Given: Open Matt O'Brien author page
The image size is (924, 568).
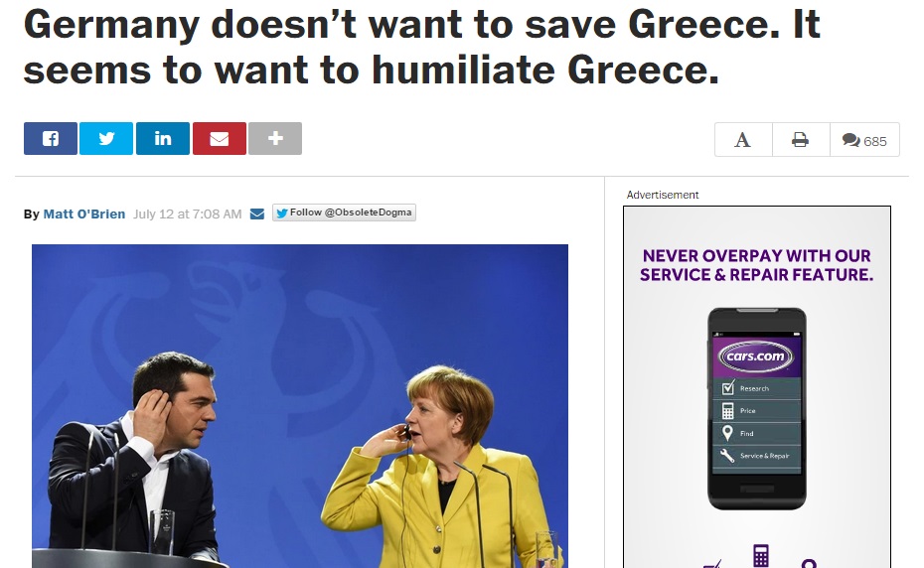Looking at the screenshot, I should 84,213.
